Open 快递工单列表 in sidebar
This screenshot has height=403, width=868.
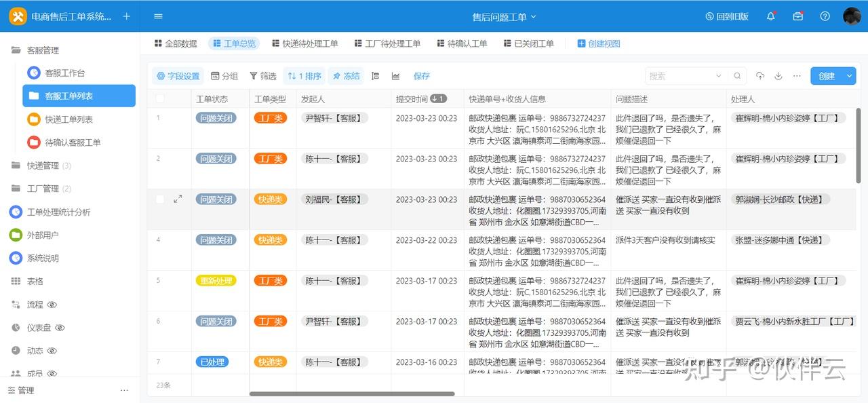[68, 119]
